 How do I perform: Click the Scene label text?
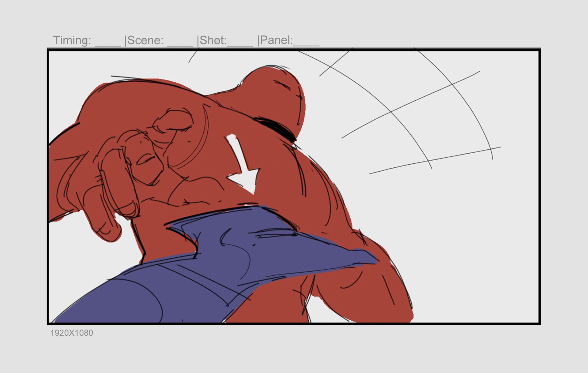tap(145, 40)
